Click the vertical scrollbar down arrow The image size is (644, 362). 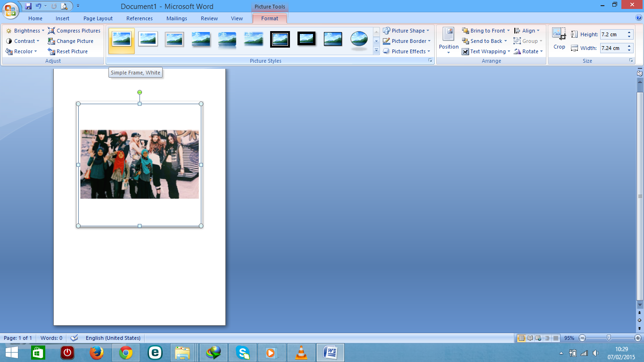[x=640, y=305]
